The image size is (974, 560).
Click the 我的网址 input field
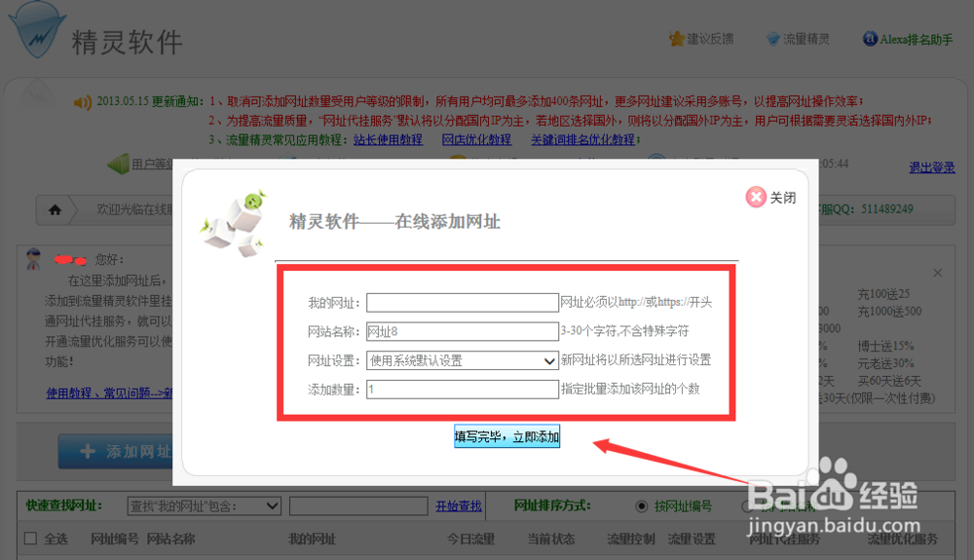[x=462, y=302]
